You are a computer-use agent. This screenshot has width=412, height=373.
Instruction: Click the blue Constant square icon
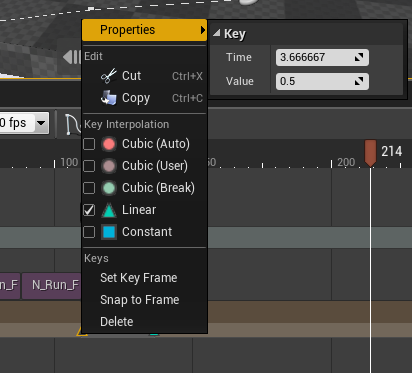tap(109, 232)
